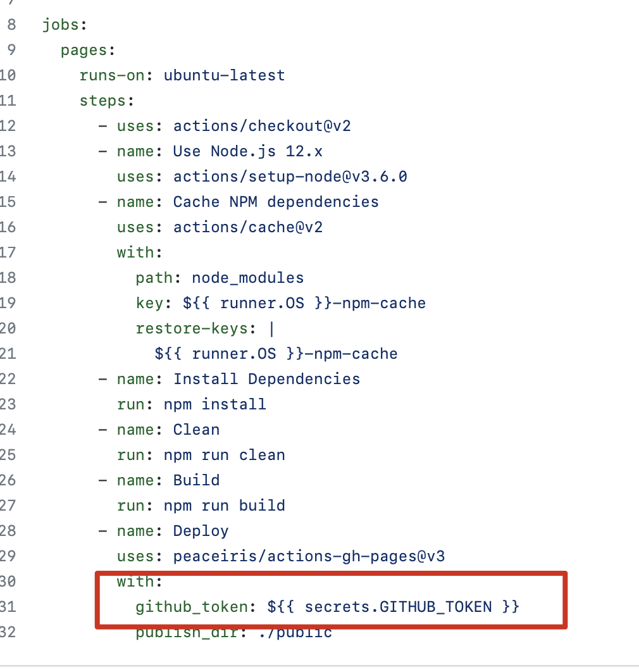
Task: Click line number 8 in the gutter
Action: pos(11,25)
